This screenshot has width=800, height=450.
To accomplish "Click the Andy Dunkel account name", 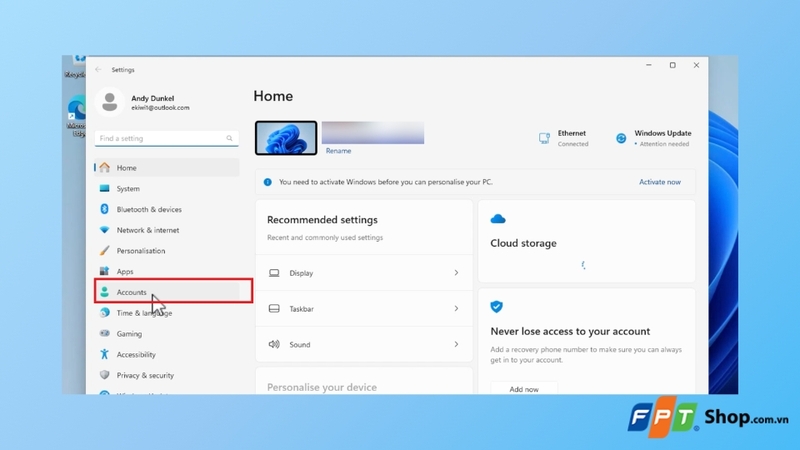I will (x=153, y=98).
